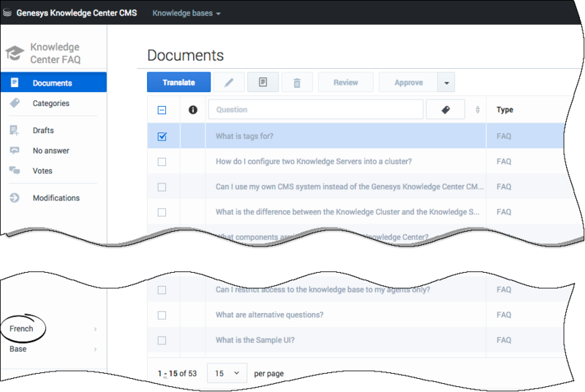Click the Drafts icon in sidebar

[14, 130]
